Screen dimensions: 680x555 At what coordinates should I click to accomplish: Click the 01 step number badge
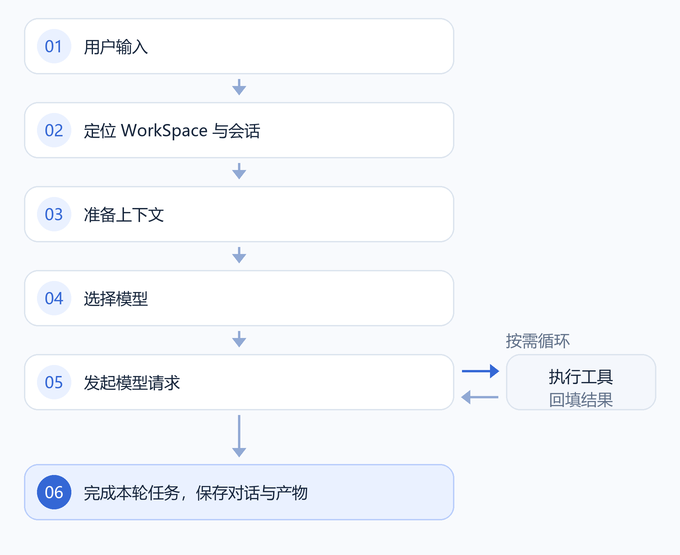pyautogui.click(x=54, y=46)
